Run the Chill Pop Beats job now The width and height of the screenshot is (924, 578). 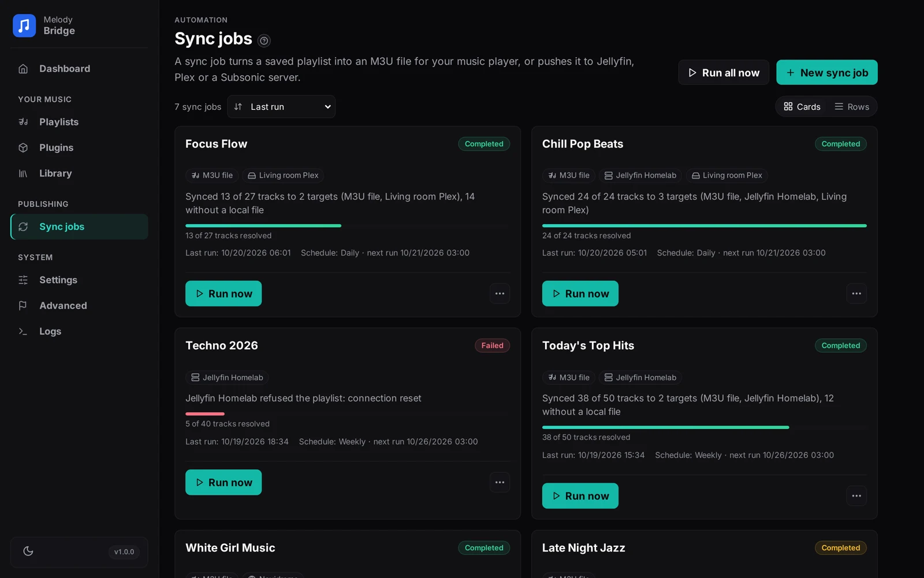(x=580, y=294)
